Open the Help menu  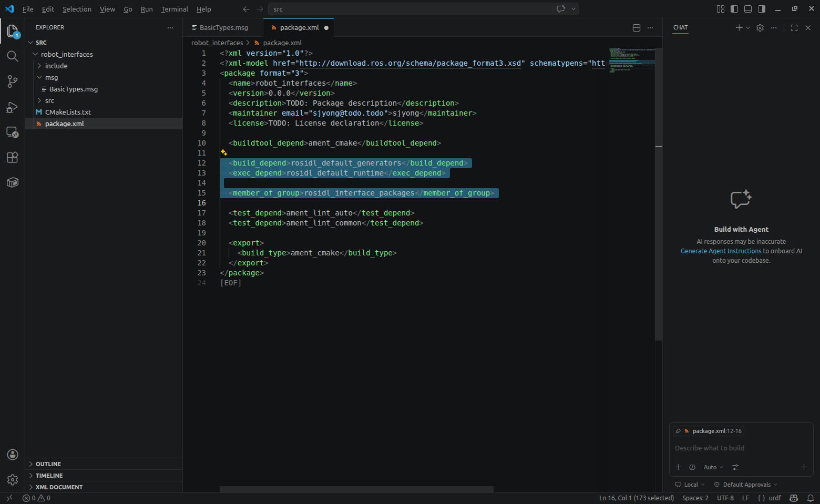(x=204, y=9)
